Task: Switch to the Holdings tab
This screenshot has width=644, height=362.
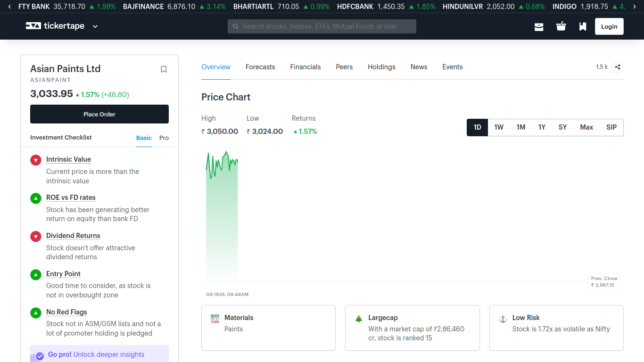Action: tap(381, 67)
